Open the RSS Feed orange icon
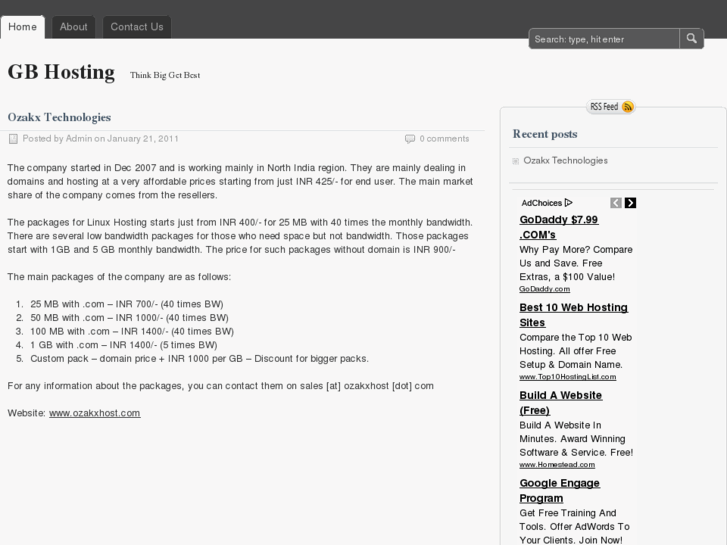Screen dimensions: 727x545 [x=627, y=107]
